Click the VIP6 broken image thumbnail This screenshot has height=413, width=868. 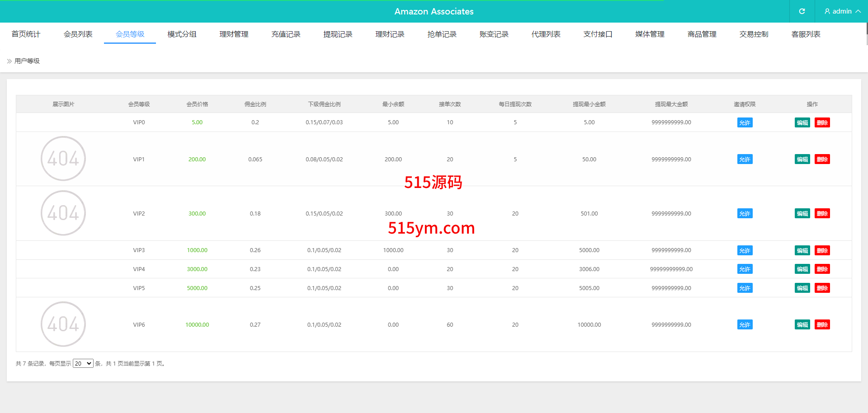coord(63,324)
